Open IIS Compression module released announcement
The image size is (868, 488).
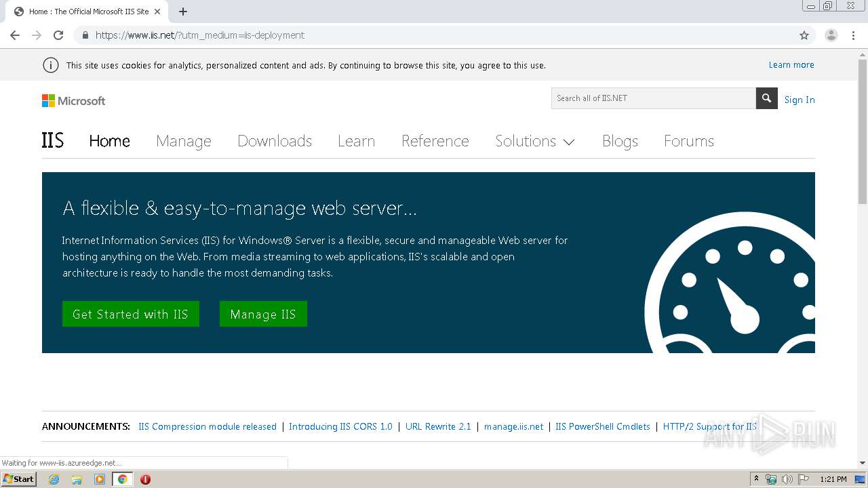[208, 426]
